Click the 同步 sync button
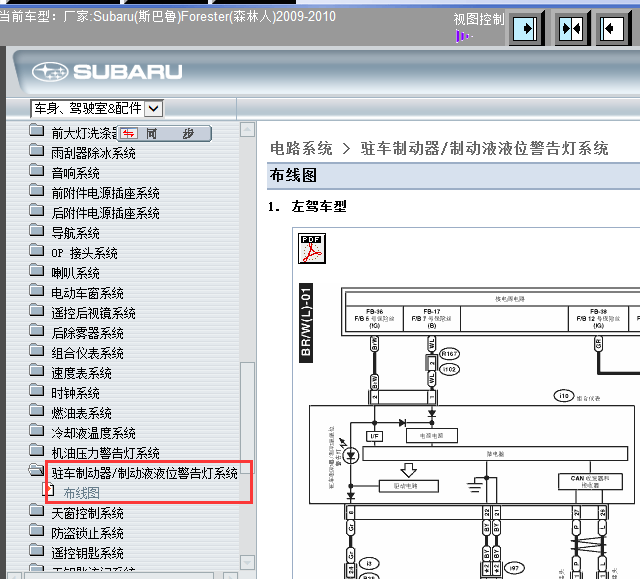Viewport: 640px width, 579px height. [164, 133]
